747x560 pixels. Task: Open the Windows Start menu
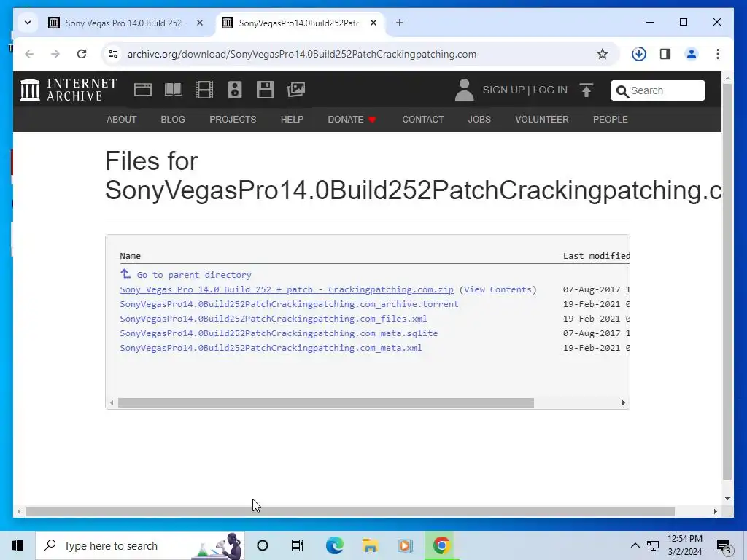coord(18,545)
